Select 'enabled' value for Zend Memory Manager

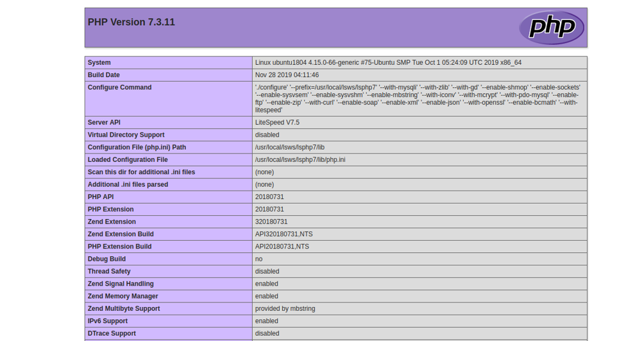tap(267, 296)
